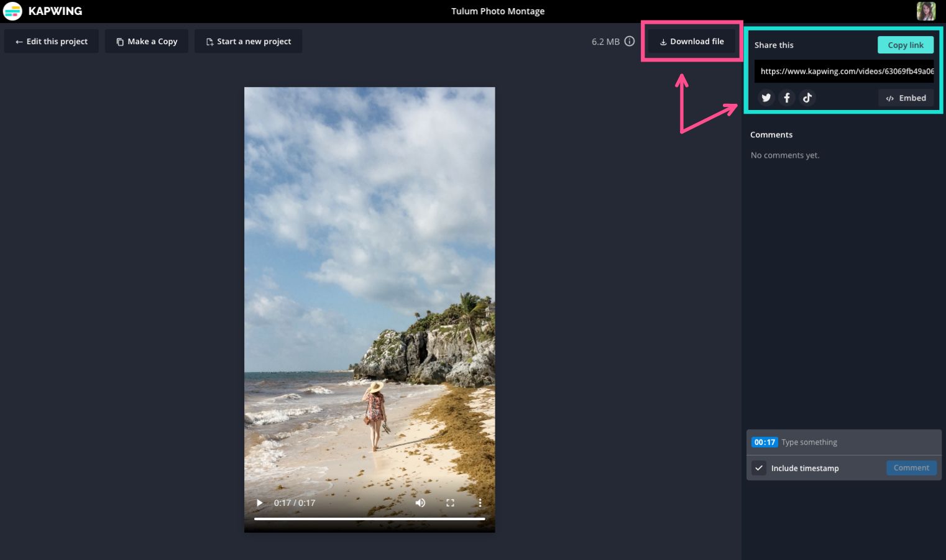
Task: Start a new project
Action: coord(249,42)
